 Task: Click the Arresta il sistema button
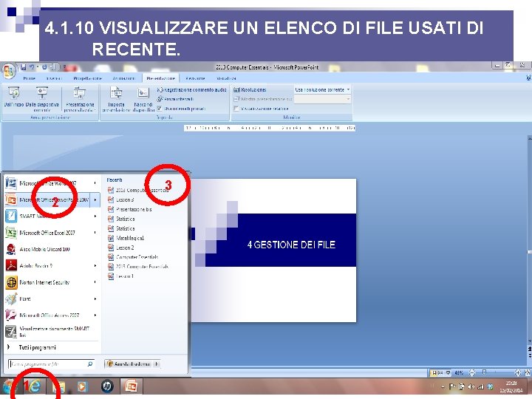pos(129,364)
